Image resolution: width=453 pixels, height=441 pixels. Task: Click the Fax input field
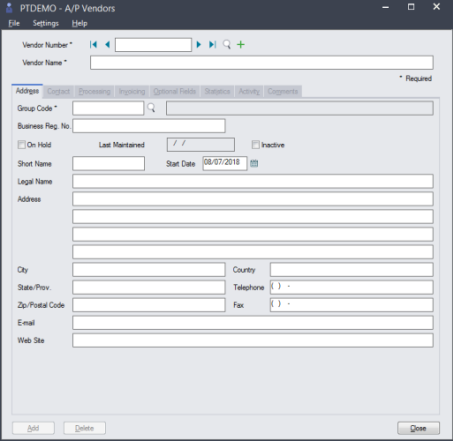352,305
